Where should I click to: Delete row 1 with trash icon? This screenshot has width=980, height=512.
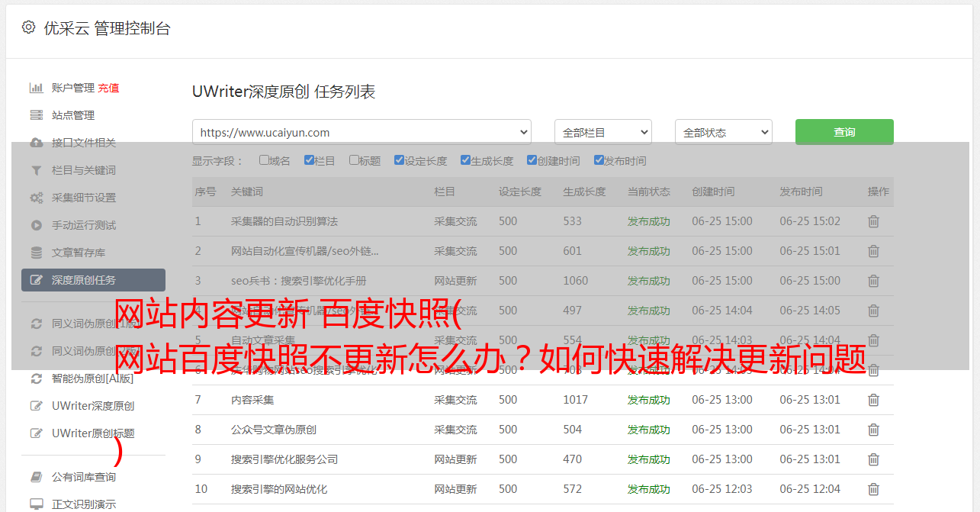pos(874,221)
